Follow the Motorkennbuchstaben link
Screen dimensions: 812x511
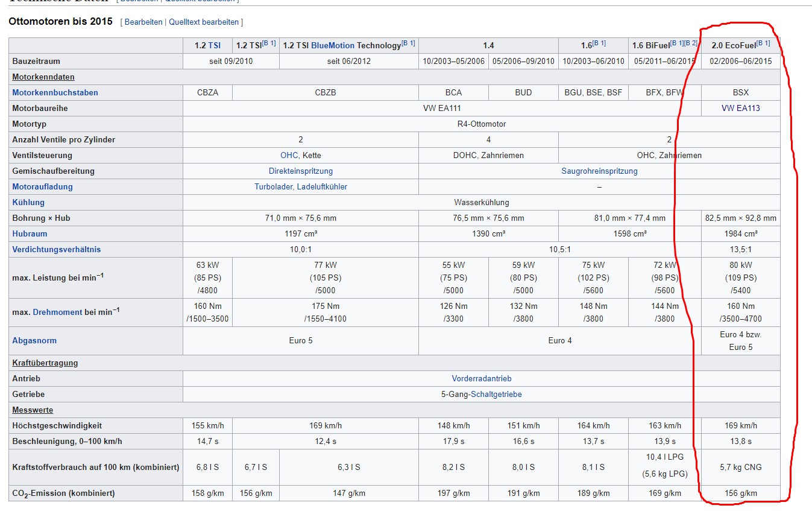pos(55,92)
